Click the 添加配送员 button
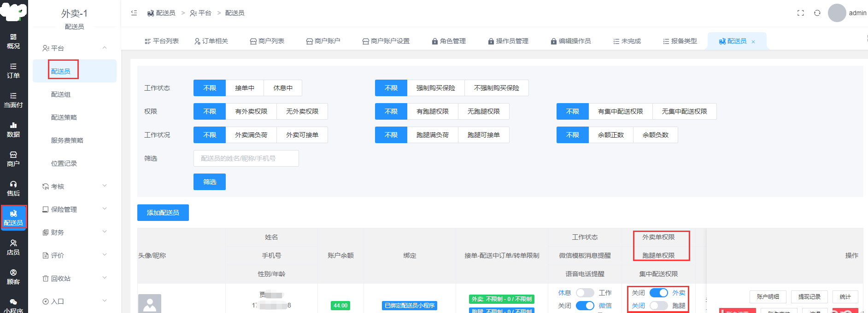 pyautogui.click(x=163, y=213)
